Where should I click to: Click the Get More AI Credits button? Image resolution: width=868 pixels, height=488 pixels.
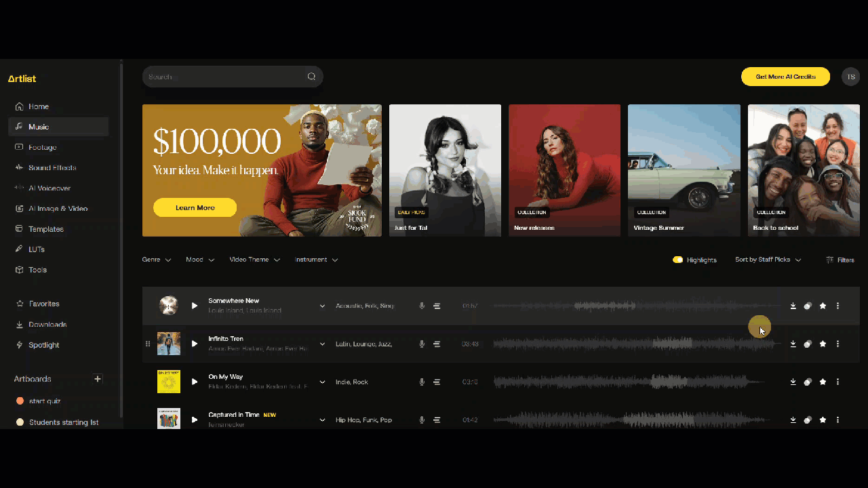pyautogui.click(x=785, y=77)
